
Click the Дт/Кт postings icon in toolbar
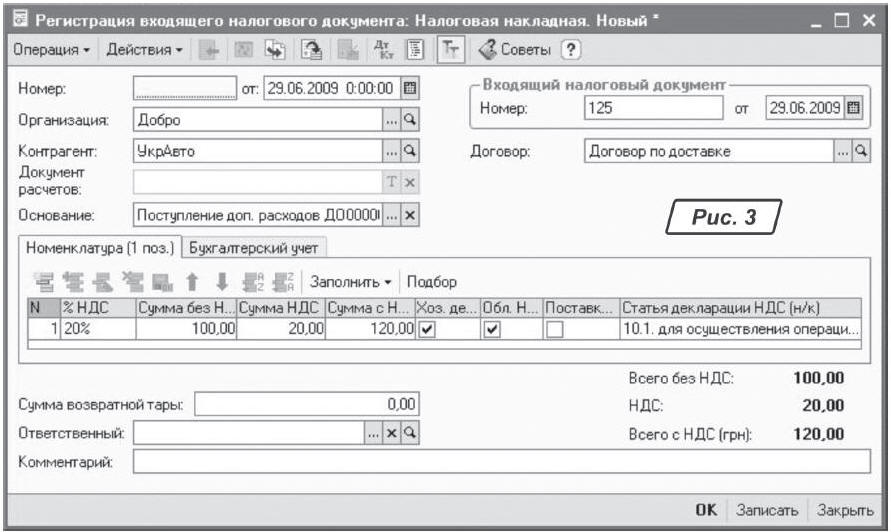click(x=384, y=49)
